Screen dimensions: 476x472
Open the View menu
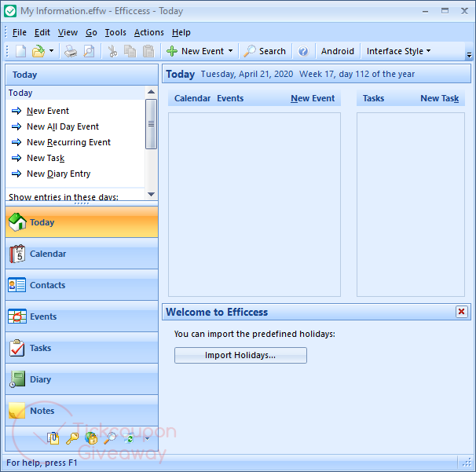tap(68, 32)
